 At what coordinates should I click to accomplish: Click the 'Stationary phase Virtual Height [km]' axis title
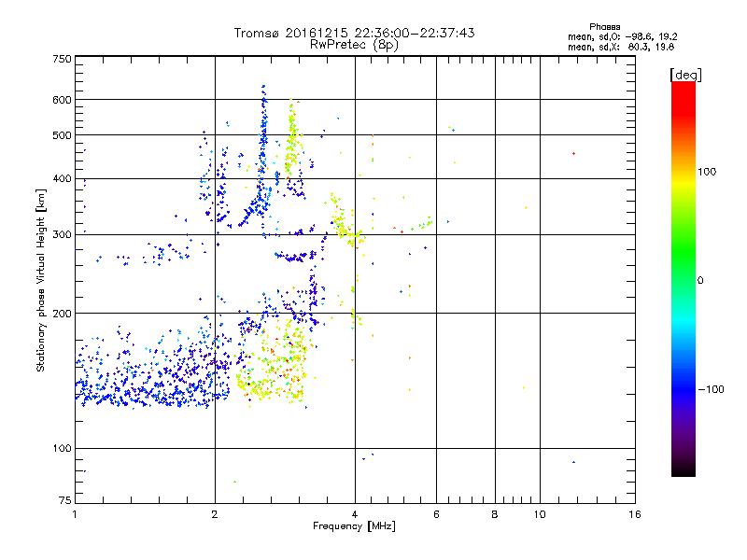[41, 280]
